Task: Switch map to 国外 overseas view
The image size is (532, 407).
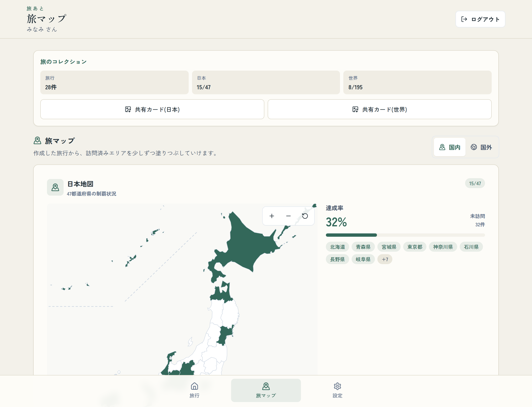Action: pyautogui.click(x=481, y=147)
